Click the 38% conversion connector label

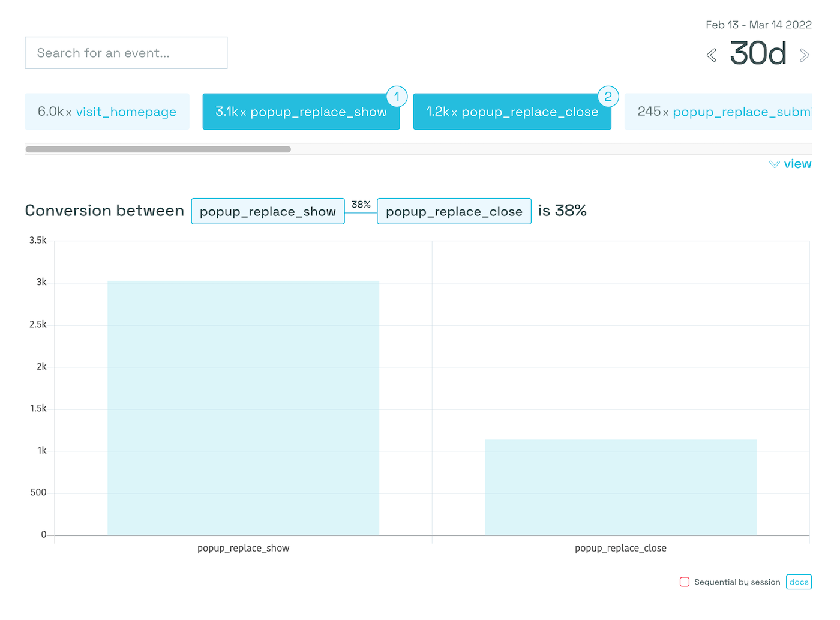coord(361,205)
